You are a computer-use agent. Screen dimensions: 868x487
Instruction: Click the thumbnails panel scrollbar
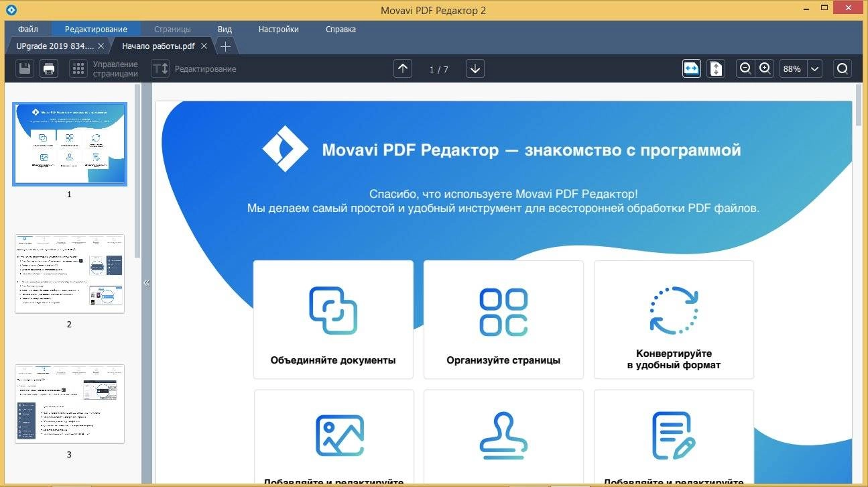[x=137, y=171]
